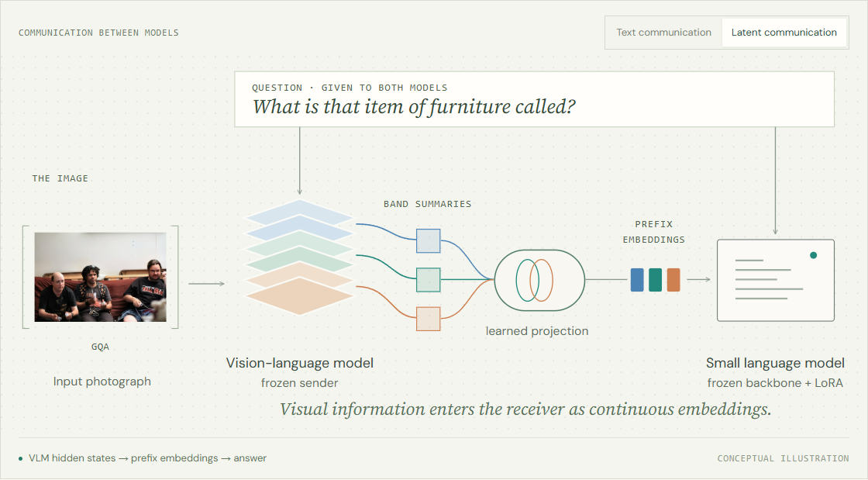Screen dimensions: 868x480
Task: Click the 'Small language model' title
Action: coord(775,363)
